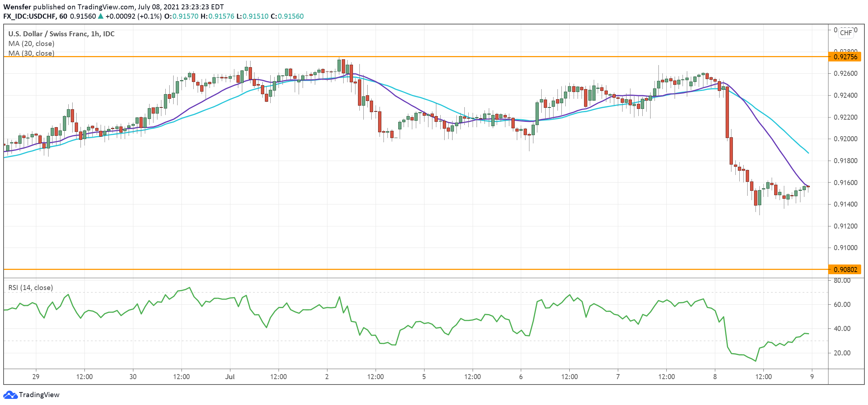The height and width of the screenshot is (405, 868).
Task: Click the Wensfer author name in header
Action: tap(17, 7)
